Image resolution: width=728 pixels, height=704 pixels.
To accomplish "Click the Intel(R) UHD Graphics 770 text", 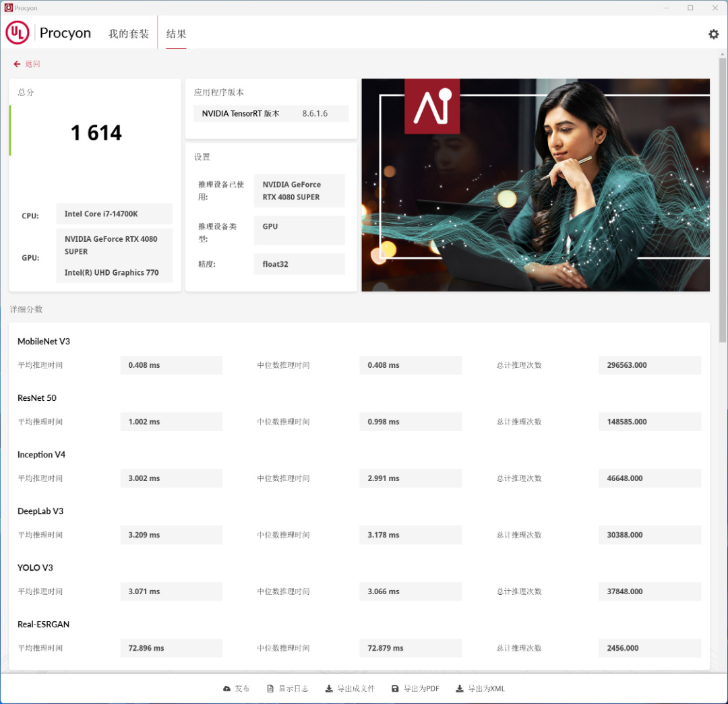I will tap(111, 273).
